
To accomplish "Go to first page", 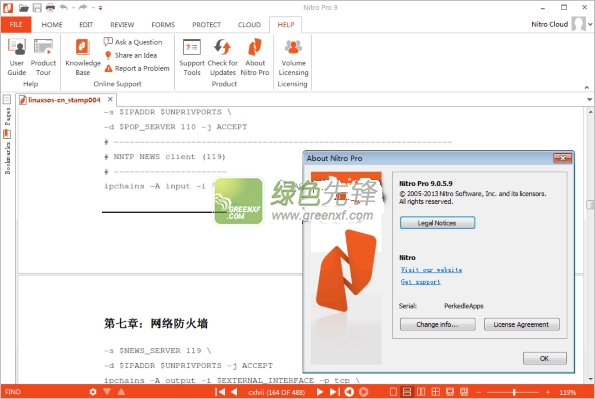I will click(220, 392).
